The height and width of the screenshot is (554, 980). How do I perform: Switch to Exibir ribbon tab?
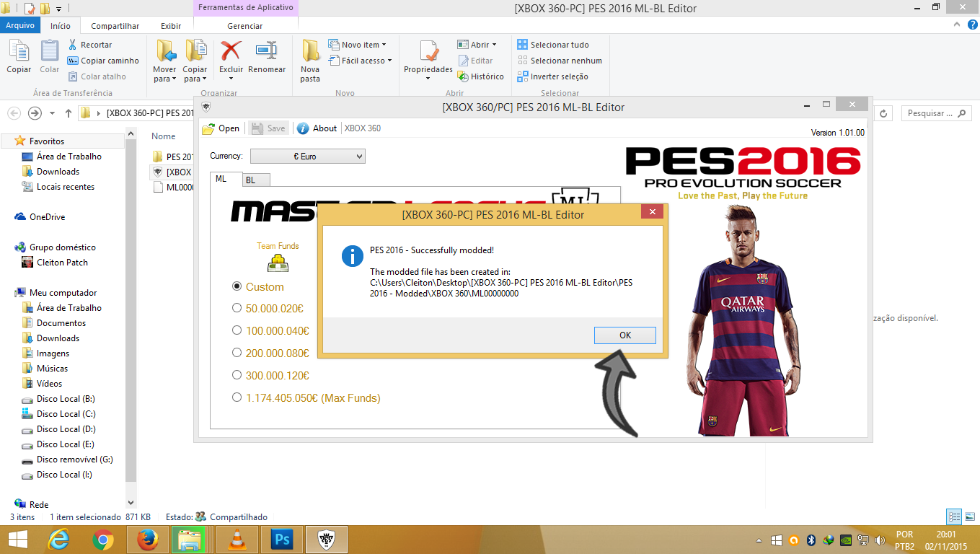pos(171,26)
